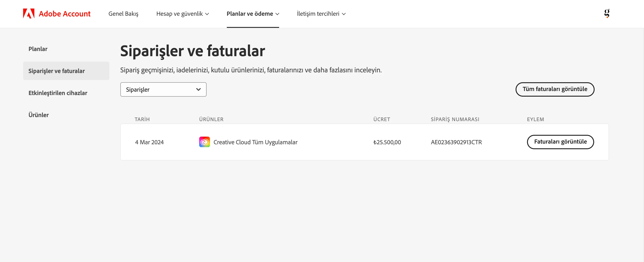Expand the İletişim tercihleri menu

click(321, 13)
